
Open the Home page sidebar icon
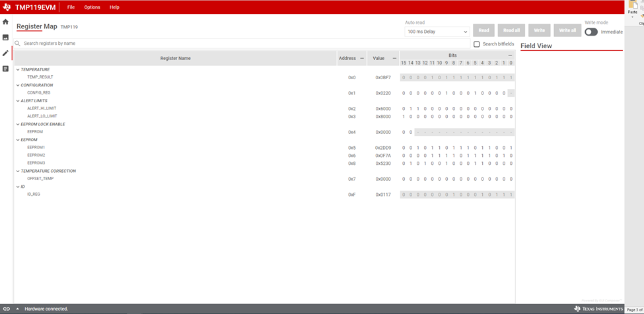coord(5,22)
